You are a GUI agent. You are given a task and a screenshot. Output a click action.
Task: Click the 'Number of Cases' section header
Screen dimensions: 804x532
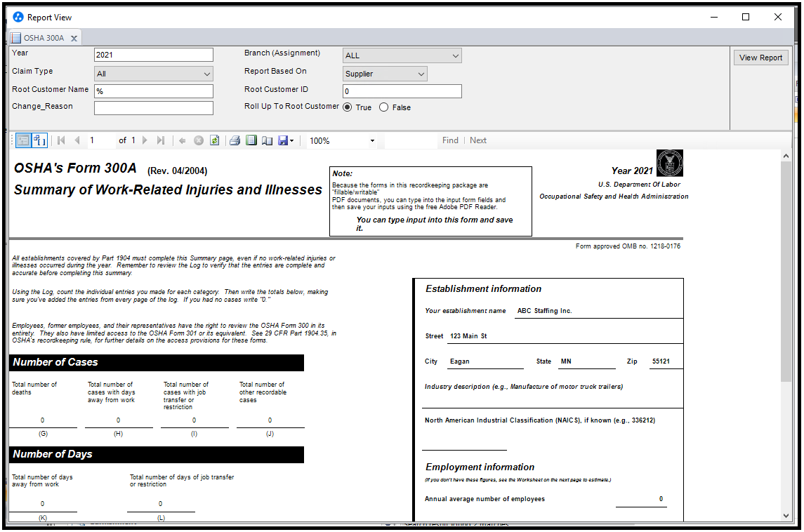tap(157, 362)
